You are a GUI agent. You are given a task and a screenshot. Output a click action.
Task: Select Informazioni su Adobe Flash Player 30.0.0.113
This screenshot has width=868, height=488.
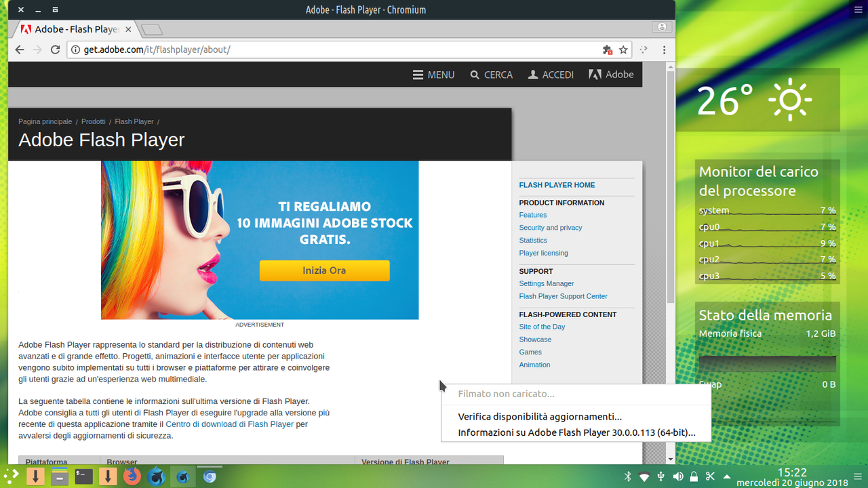coord(576,432)
